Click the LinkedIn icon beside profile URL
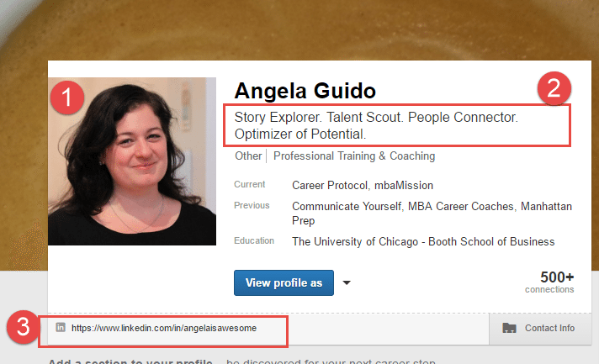 point(61,327)
